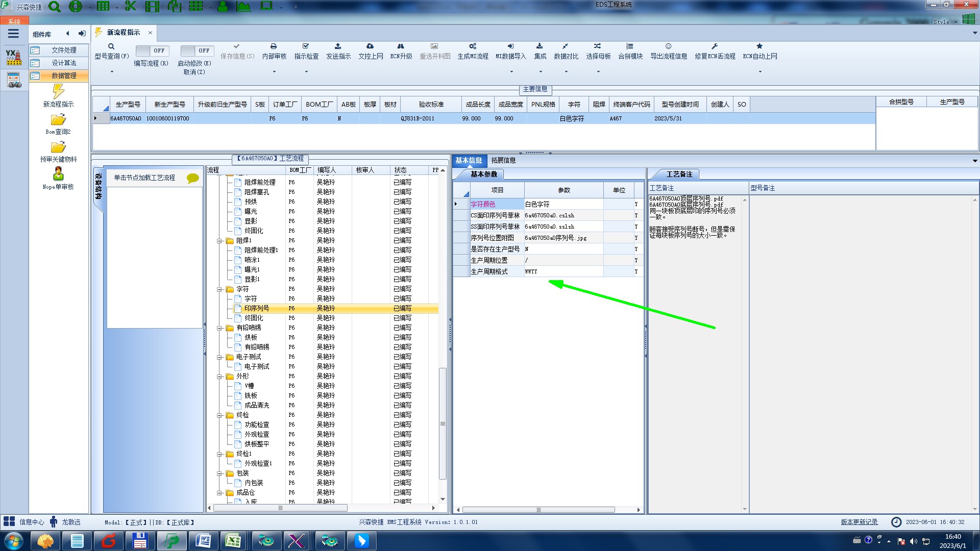980x551 pixels.
Task: Toggle 启动修改(E) OFF switch
Action: [198, 51]
